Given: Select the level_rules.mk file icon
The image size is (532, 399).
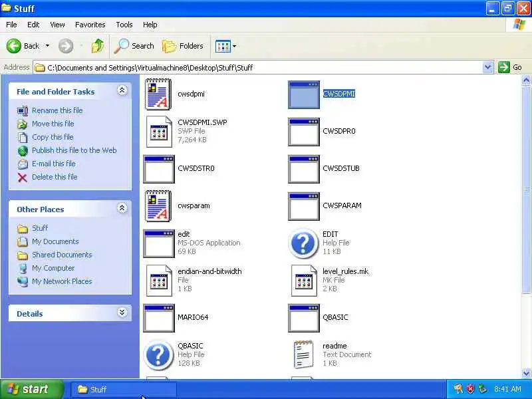Looking at the screenshot, I should click(304, 281).
